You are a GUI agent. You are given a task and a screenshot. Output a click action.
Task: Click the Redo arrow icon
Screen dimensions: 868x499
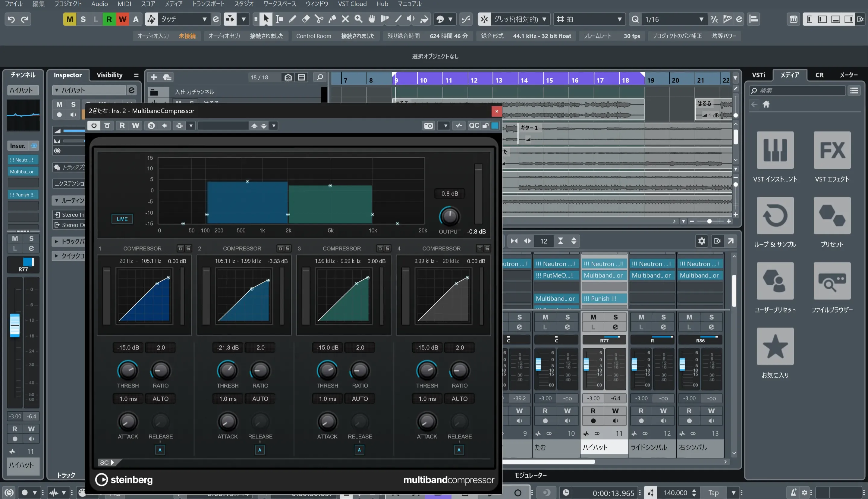coord(24,19)
